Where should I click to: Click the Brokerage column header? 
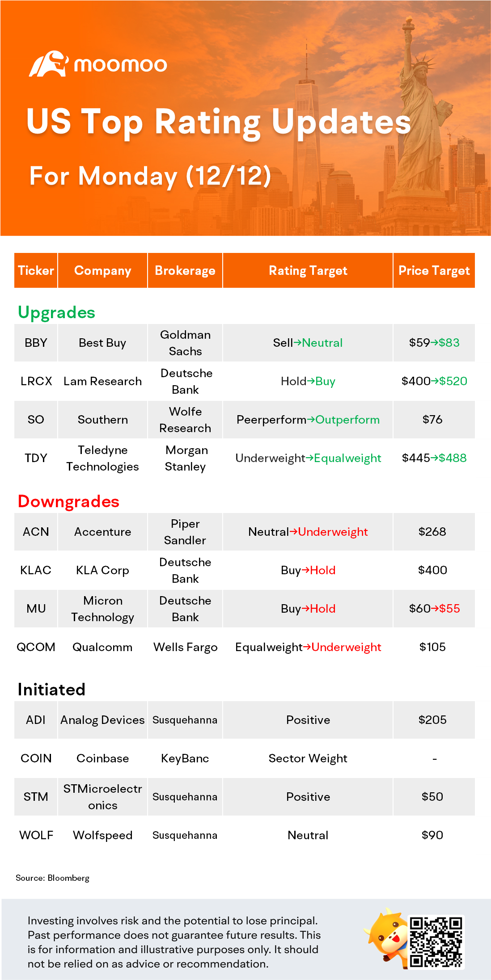coord(185,270)
